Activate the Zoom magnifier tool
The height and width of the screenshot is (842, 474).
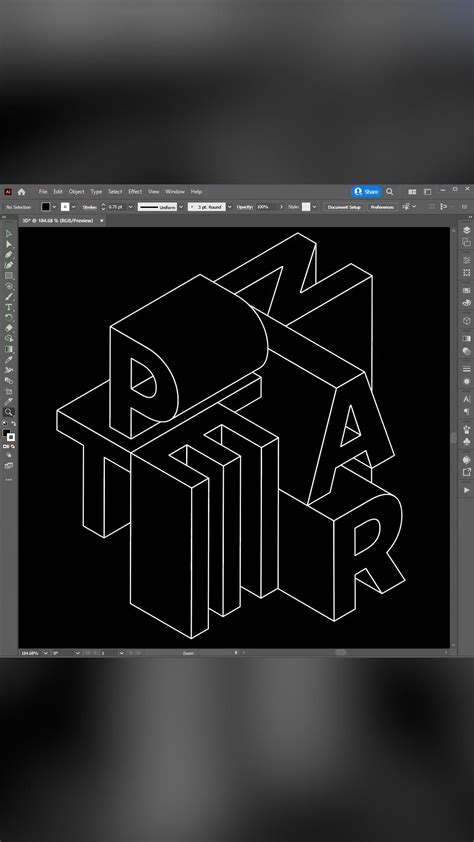[x=9, y=412]
